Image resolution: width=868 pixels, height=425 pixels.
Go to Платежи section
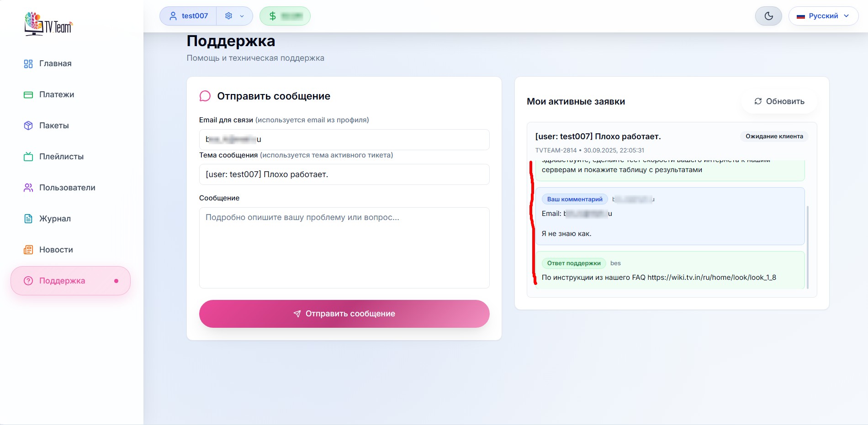57,94
